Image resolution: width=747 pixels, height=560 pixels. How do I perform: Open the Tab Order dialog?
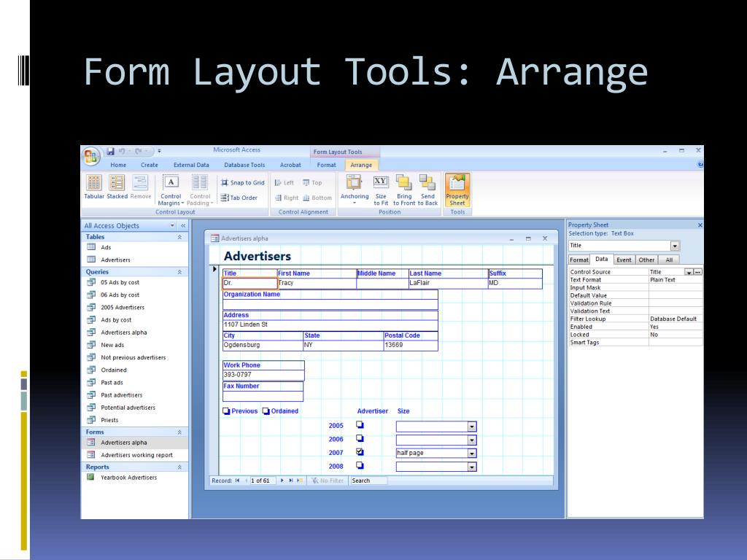pos(239,198)
